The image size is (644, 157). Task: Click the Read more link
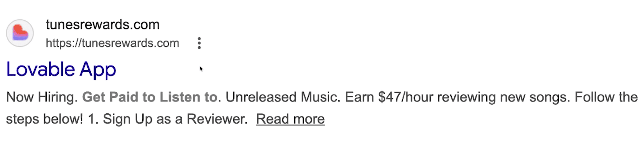(290, 119)
